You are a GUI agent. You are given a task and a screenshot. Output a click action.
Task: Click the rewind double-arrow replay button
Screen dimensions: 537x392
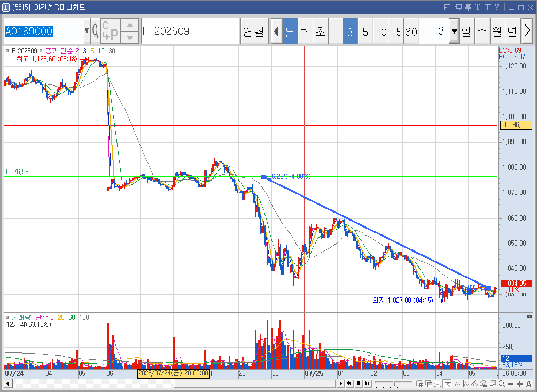click(349, 383)
